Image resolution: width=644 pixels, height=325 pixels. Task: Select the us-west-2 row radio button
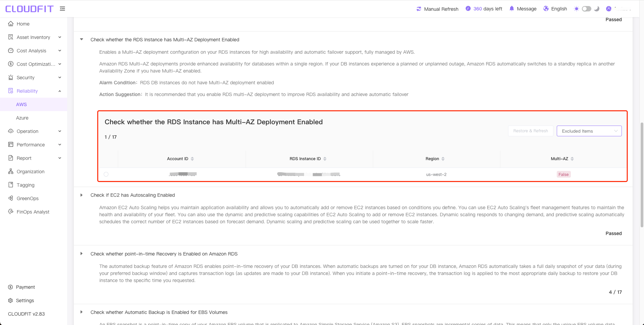click(106, 174)
